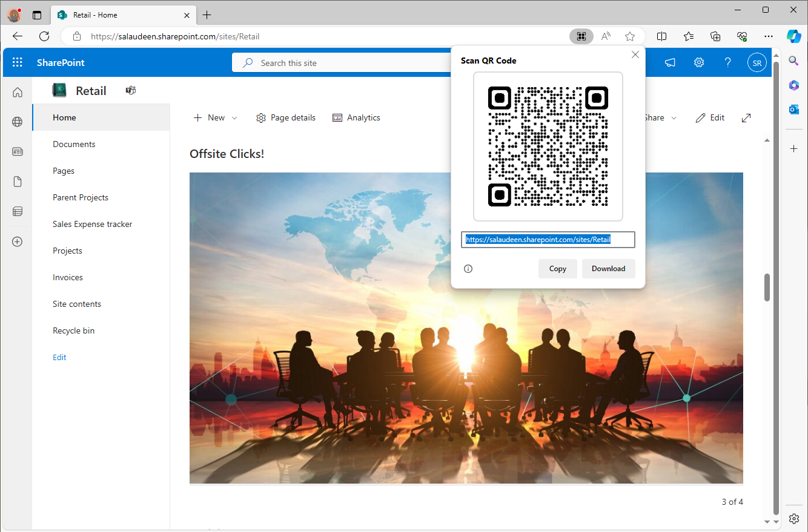
Task: Open browser settings via the ellipsis menu
Action: pos(769,36)
